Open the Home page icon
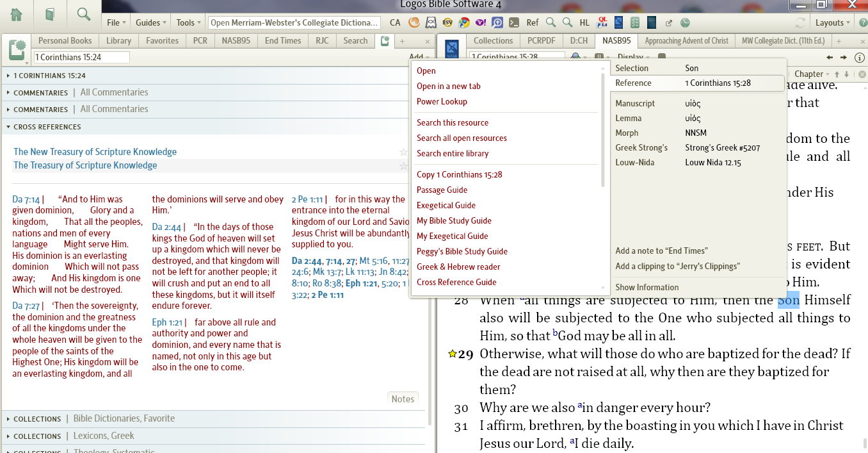Image resolution: width=868 pixels, height=453 pixels. click(17, 15)
